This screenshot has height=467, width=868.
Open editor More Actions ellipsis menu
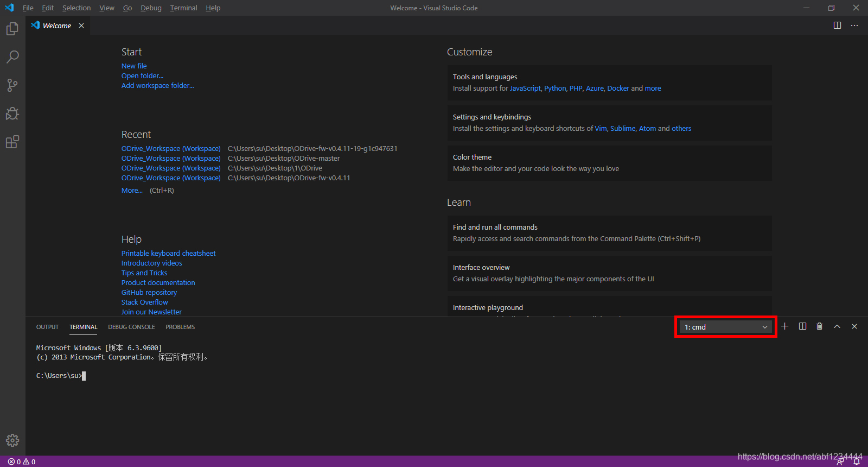click(854, 26)
